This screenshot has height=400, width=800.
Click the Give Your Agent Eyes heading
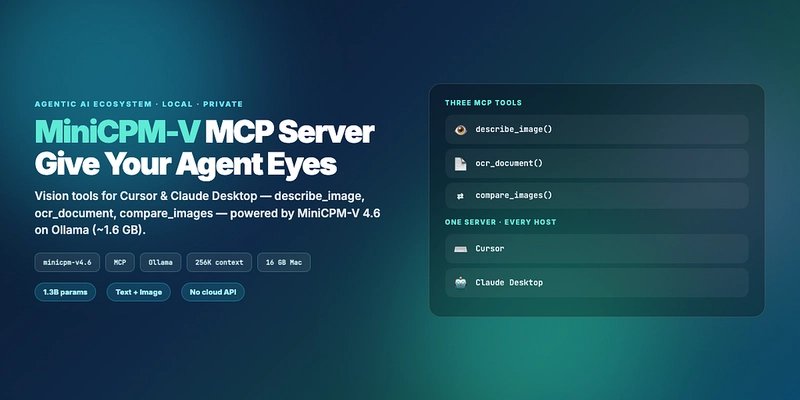pyautogui.click(x=186, y=165)
